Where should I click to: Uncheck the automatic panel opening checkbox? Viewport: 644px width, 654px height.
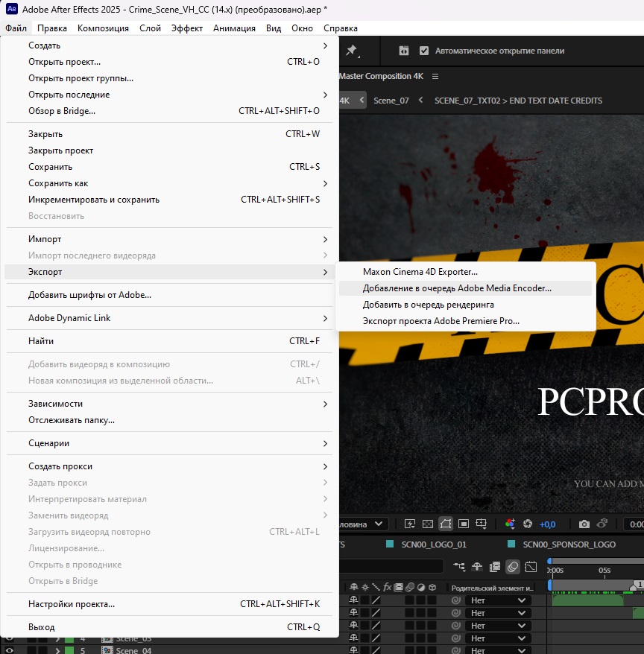click(x=424, y=51)
